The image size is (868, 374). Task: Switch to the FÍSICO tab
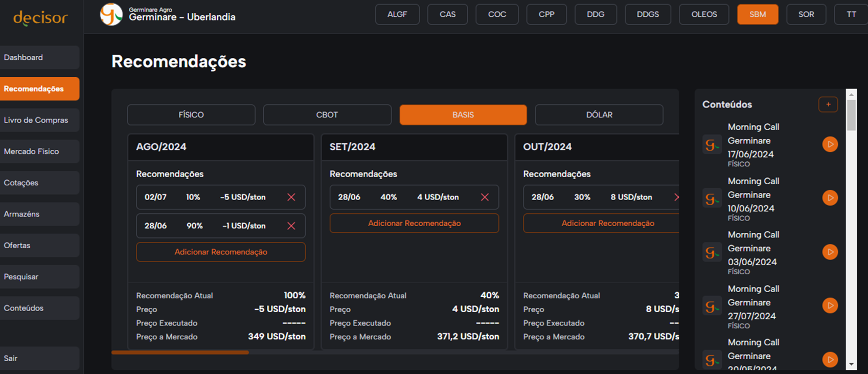pos(191,115)
